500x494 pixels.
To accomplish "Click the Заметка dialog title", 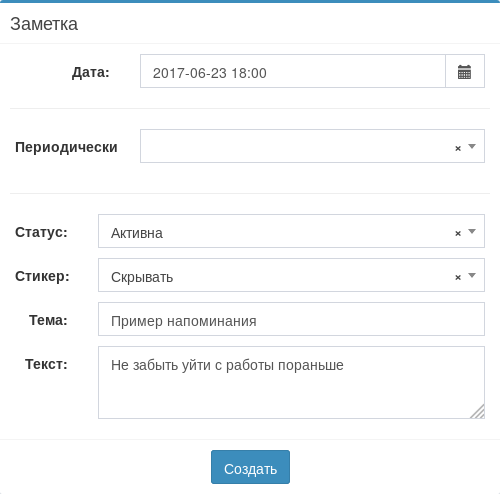I will click(x=44, y=24).
